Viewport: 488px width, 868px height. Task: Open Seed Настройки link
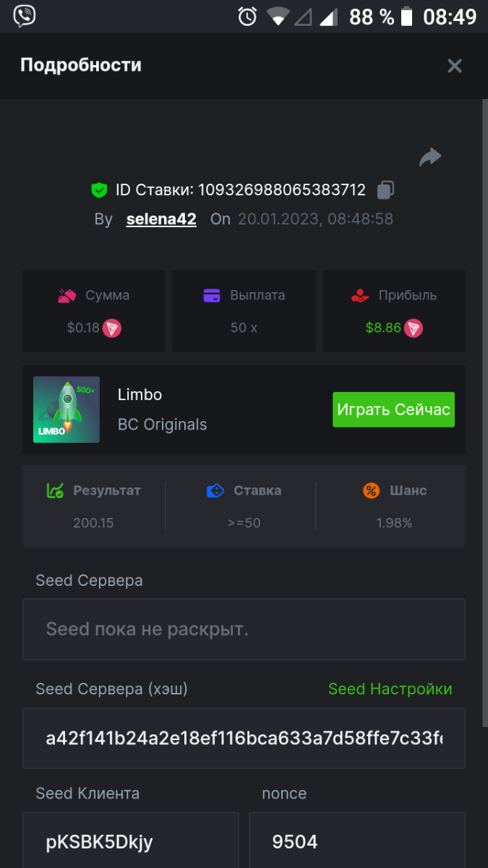pos(390,689)
